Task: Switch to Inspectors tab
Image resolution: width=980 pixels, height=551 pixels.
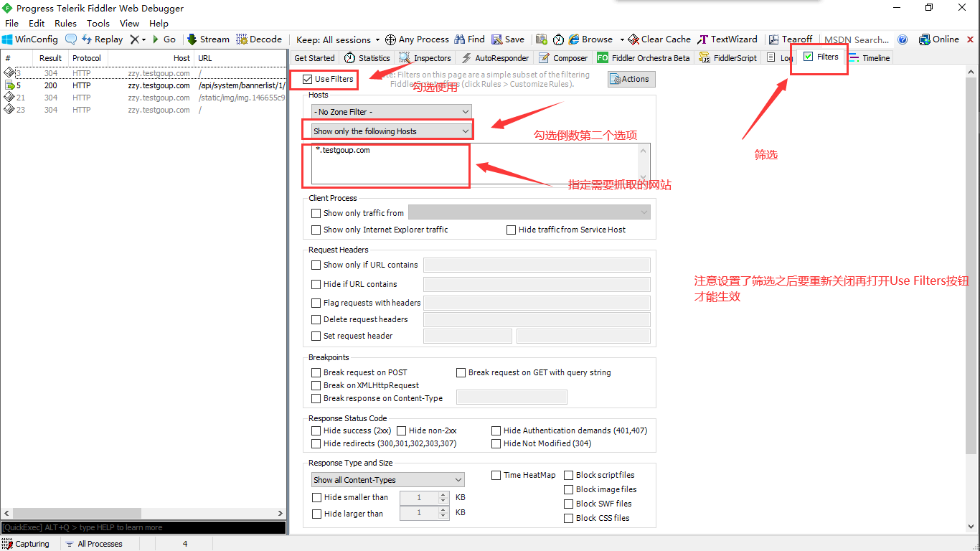Action: tap(425, 58)
